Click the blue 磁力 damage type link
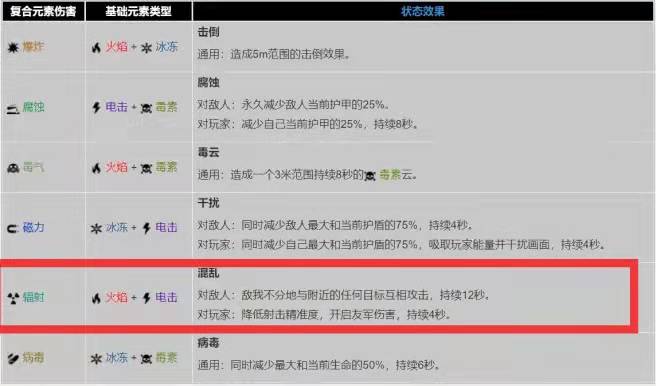The height and width of the screenshot is (386, 656). (33, 228)
